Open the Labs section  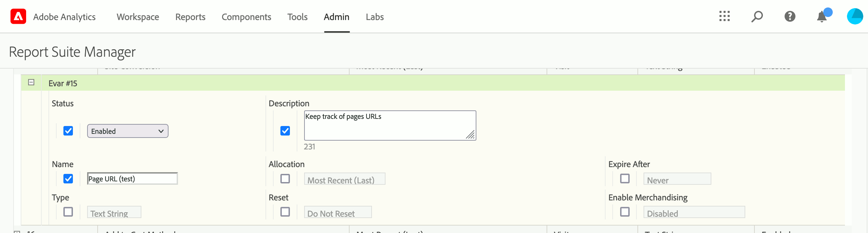click(x=374, y=17)
